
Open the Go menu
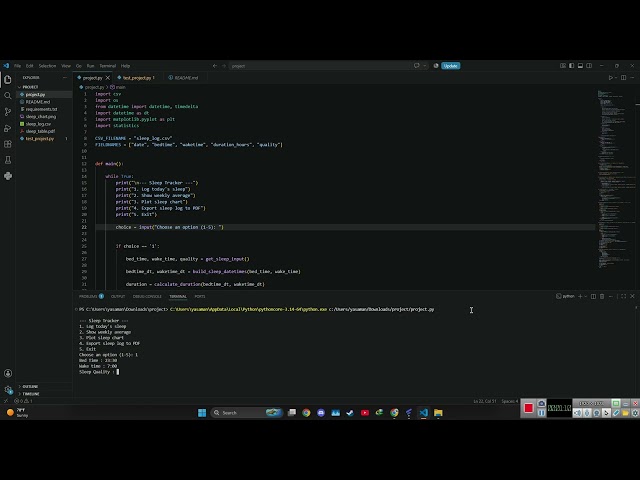pos(79,66)
